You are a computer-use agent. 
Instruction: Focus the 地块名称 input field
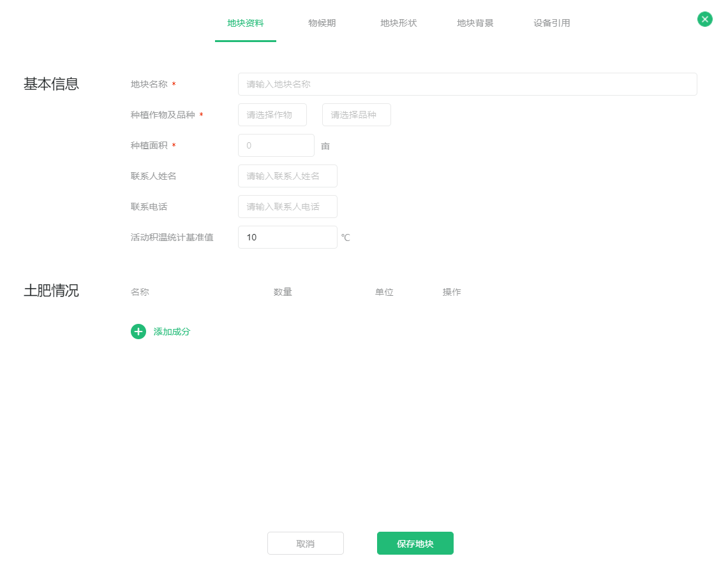tap(467, 84)
